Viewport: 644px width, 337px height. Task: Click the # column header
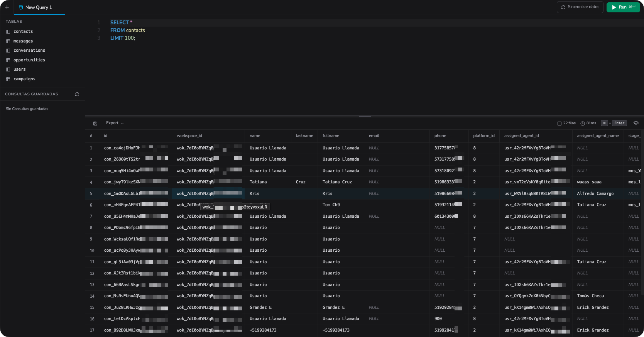point(91,136)
